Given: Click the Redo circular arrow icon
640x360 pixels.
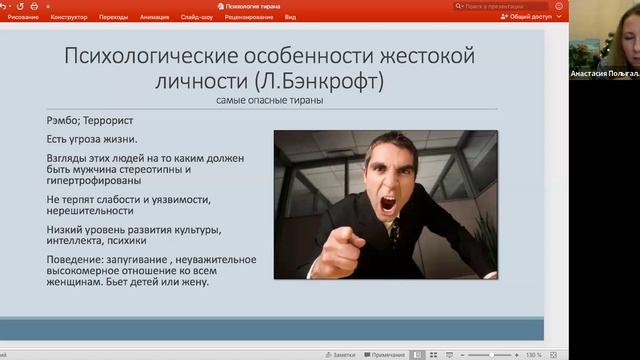Looking at the screenshot, I should tap(20, 7).
